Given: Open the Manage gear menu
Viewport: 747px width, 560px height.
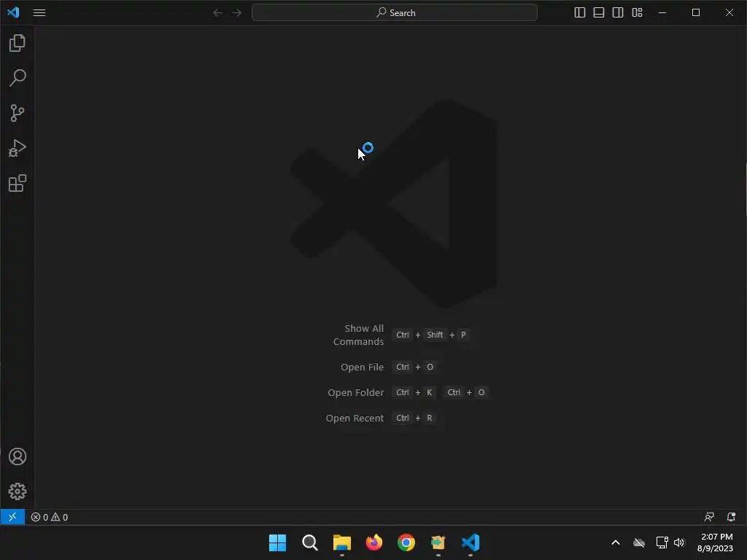Looking at the screenshot, I should [x=18, y=491].
